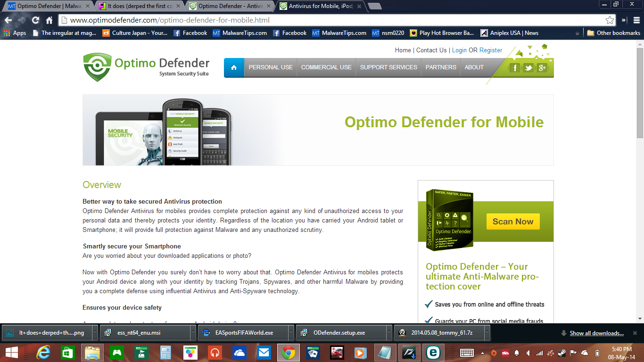Open OneDrive from the taskbar
Image resolution: width=644 pixels, height=362 pixels.
[239, 353]
